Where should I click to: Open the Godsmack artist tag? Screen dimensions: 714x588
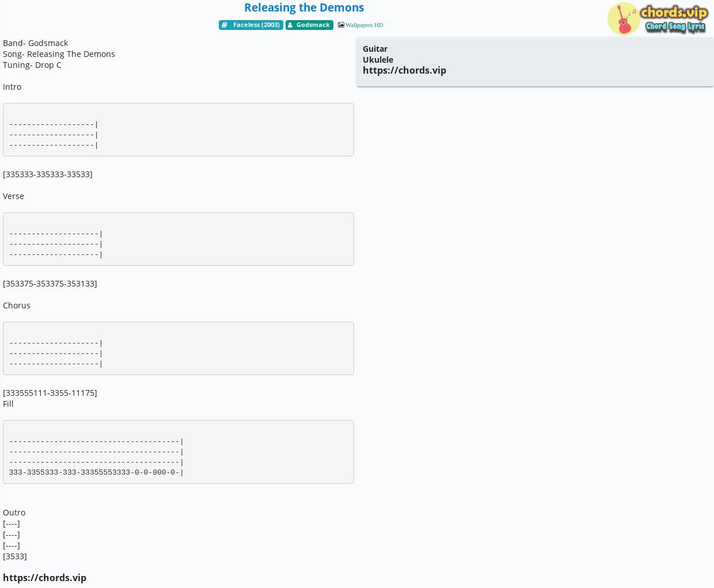[309, 25]
